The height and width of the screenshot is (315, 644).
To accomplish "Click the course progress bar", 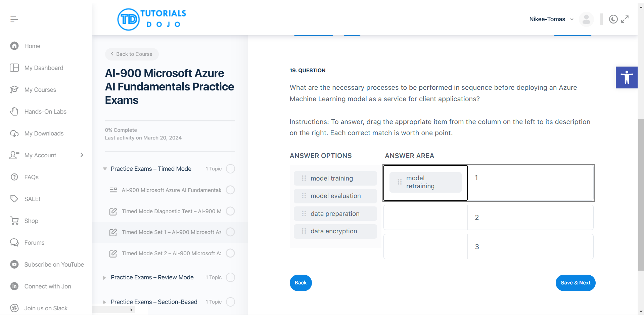I will (170, 120).
